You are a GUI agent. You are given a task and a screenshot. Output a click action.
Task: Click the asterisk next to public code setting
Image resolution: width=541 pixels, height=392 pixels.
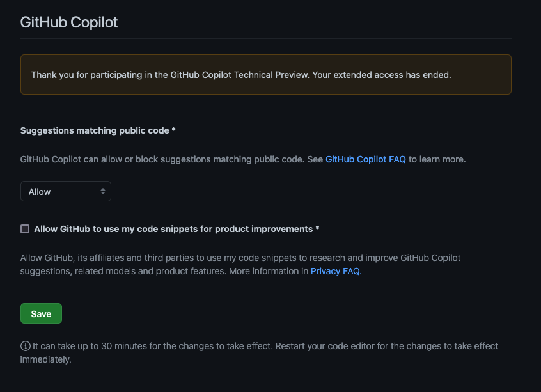pos(173,130)
